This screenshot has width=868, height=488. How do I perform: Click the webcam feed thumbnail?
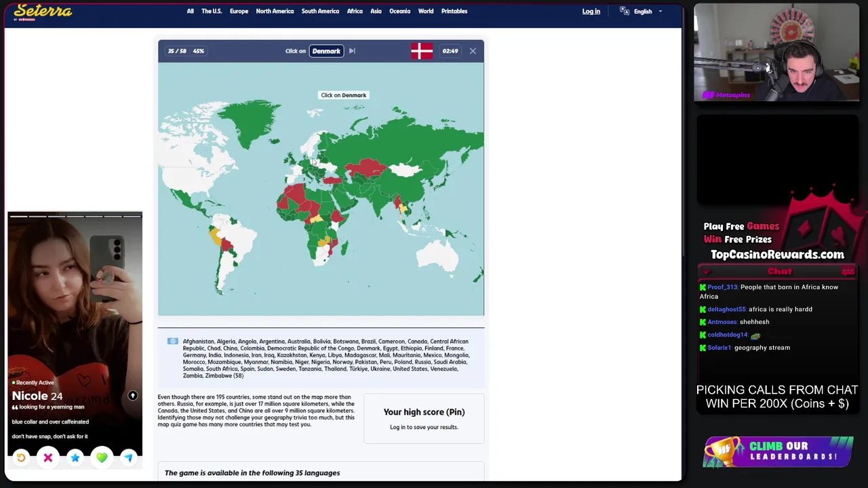776,53
